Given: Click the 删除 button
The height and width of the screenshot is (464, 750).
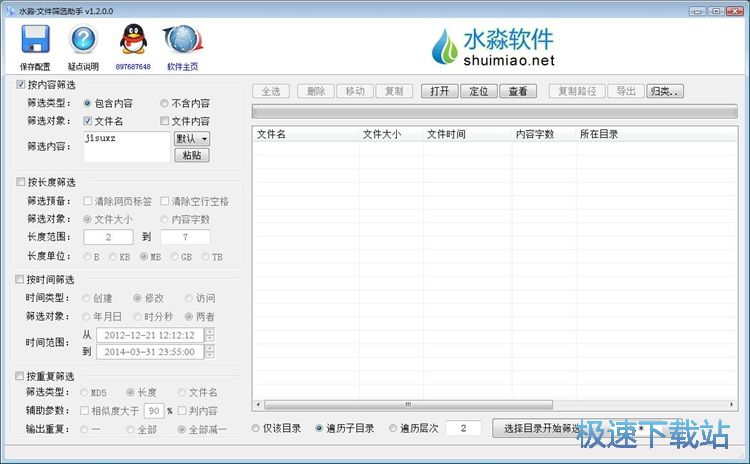Looking at the screenshot, I should [x=316, y=91].
